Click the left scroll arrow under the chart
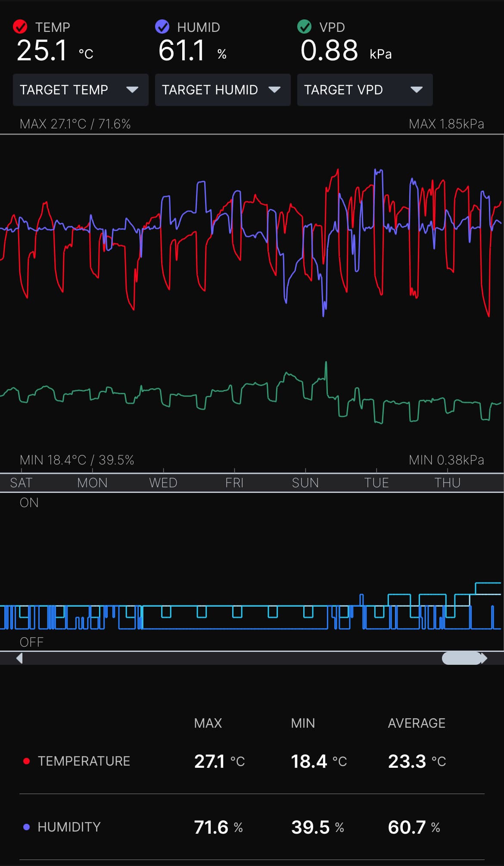Screen dimensions: 504x866 tap(19, 658)
